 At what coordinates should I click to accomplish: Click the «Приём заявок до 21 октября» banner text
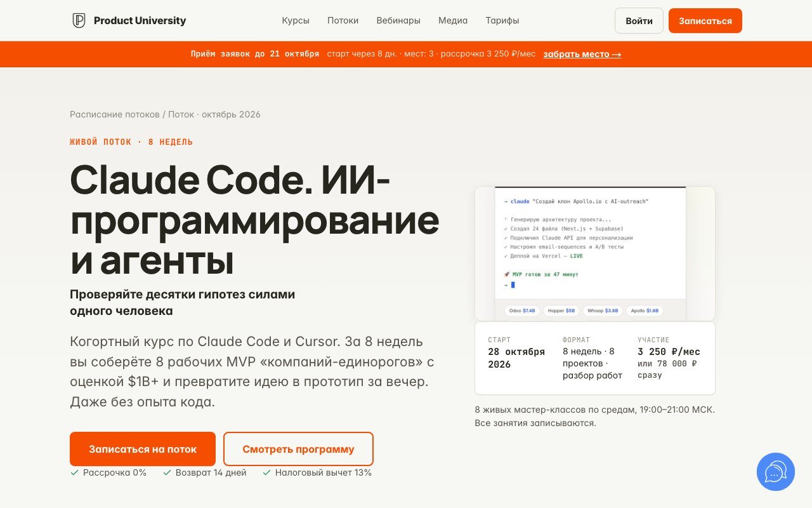point(255,54)
